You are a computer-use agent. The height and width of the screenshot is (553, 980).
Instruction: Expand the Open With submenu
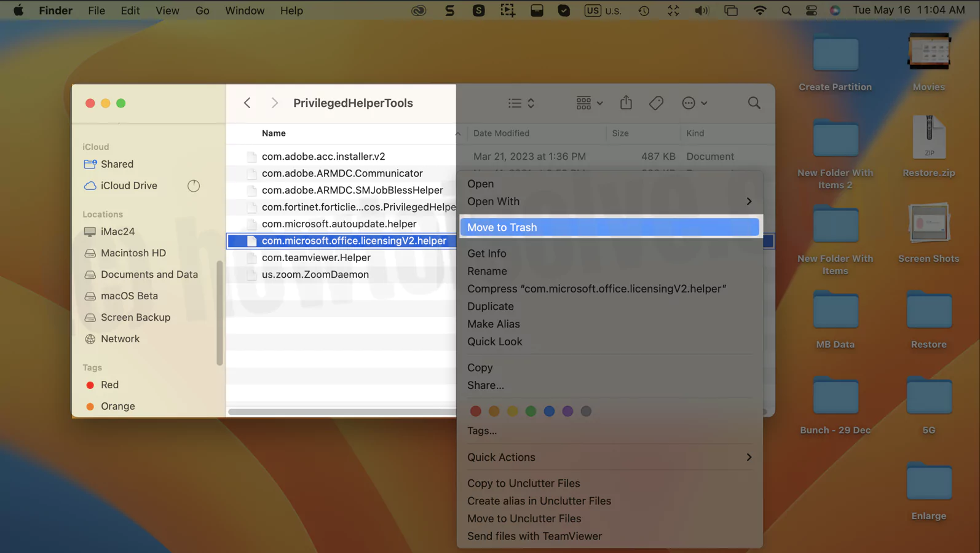tap(609, 202)
